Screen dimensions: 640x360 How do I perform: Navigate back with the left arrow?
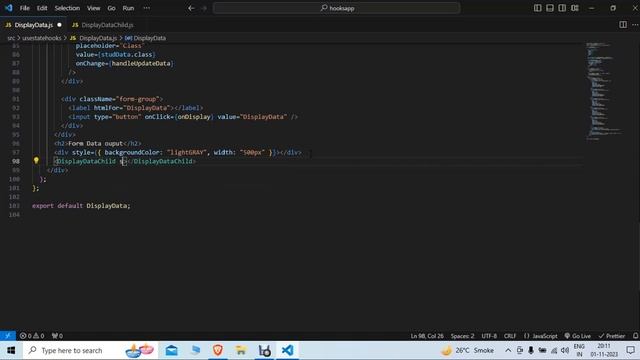point(191,8)
